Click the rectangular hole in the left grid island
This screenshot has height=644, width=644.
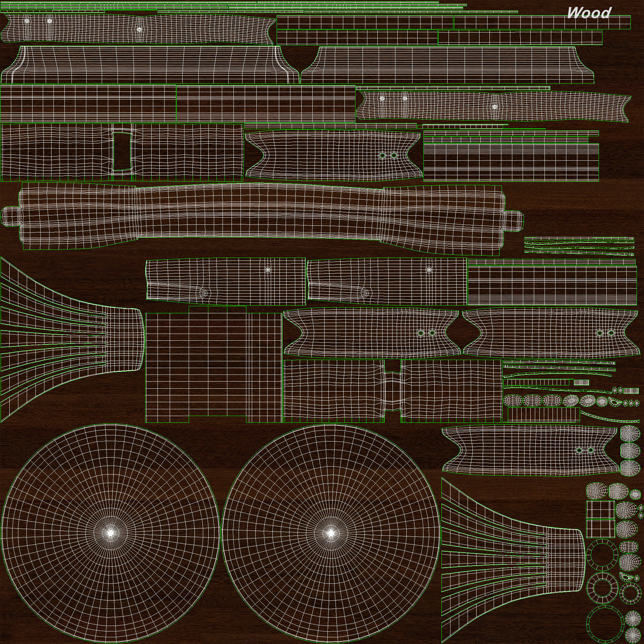[x=122, y=151]
